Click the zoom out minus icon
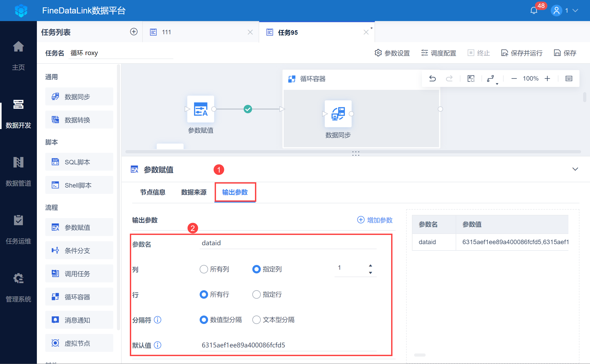The image size is (590, 364). [514, 78]
